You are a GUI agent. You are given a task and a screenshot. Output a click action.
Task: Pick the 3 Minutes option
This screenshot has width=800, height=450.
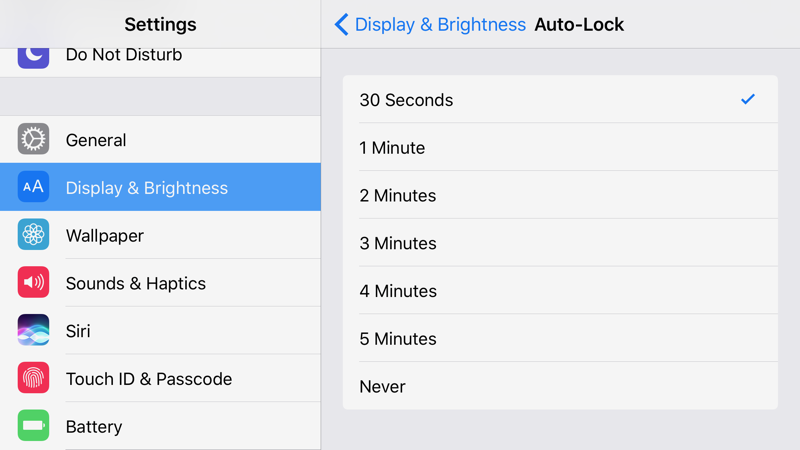click(x=559, y=243)
